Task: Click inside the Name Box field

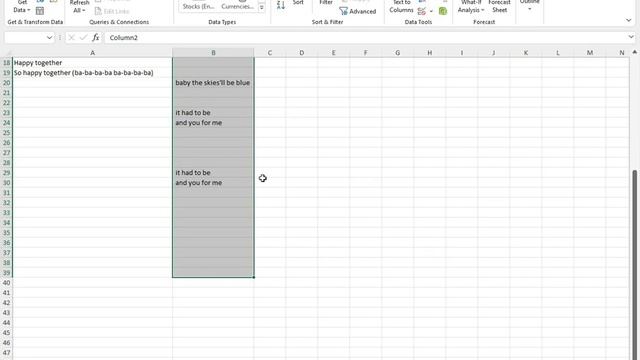Action: click(24, 38)
